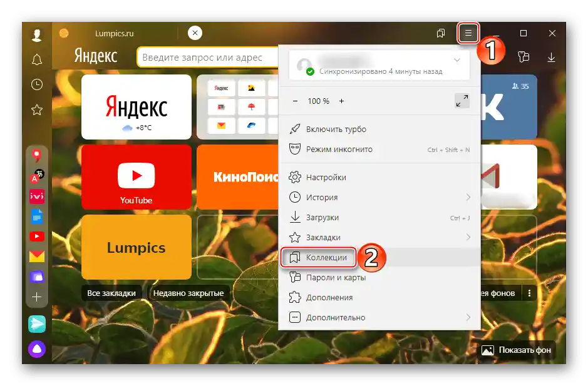Add a new app with the plus icon

(x=37, y=297)
